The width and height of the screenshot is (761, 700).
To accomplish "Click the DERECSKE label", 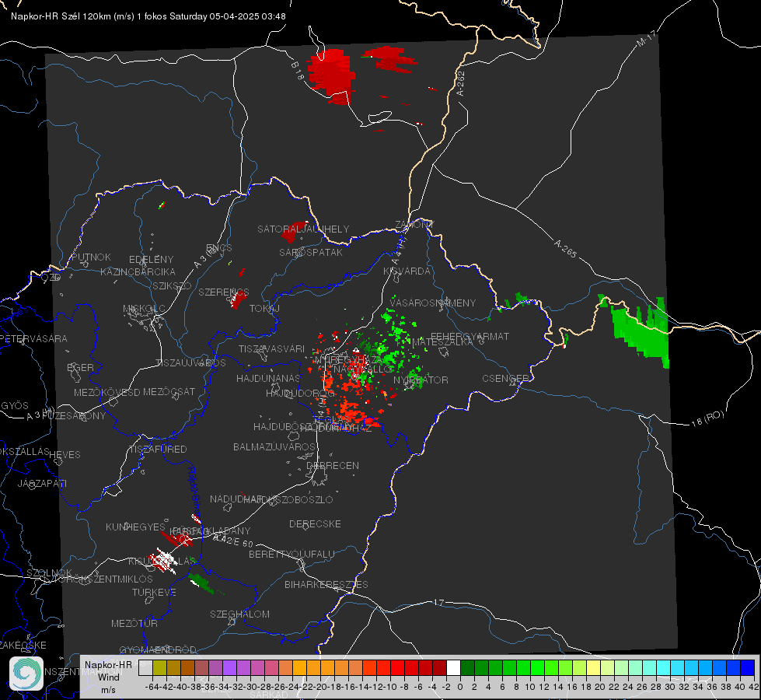I will click(x=315, y=524).
